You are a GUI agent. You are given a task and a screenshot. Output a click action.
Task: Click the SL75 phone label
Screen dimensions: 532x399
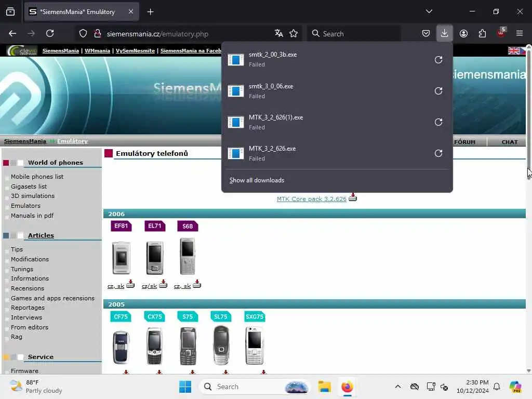pyautogui.click(x=221, y=316)
